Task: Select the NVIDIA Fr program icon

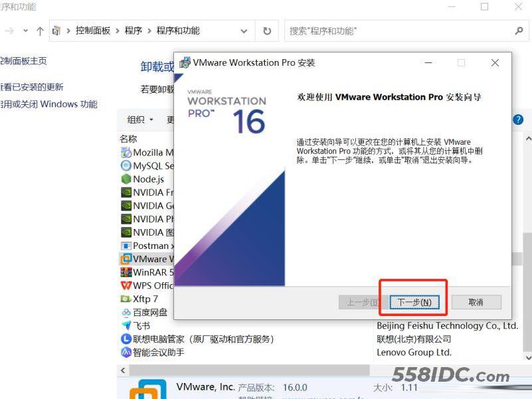Action: click(126, 193)
